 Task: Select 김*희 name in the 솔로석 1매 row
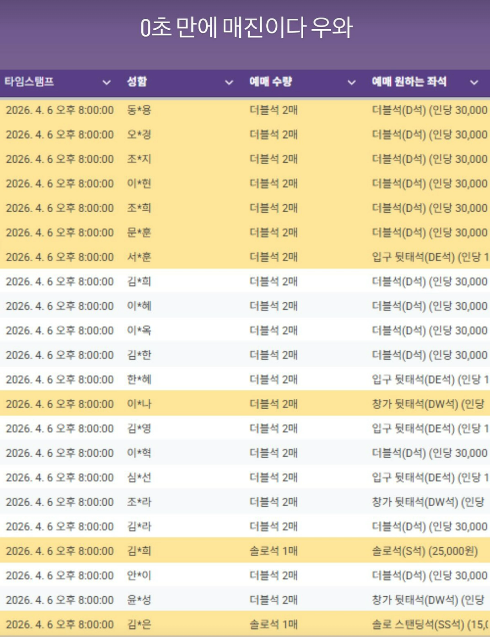tap(139, 551)
